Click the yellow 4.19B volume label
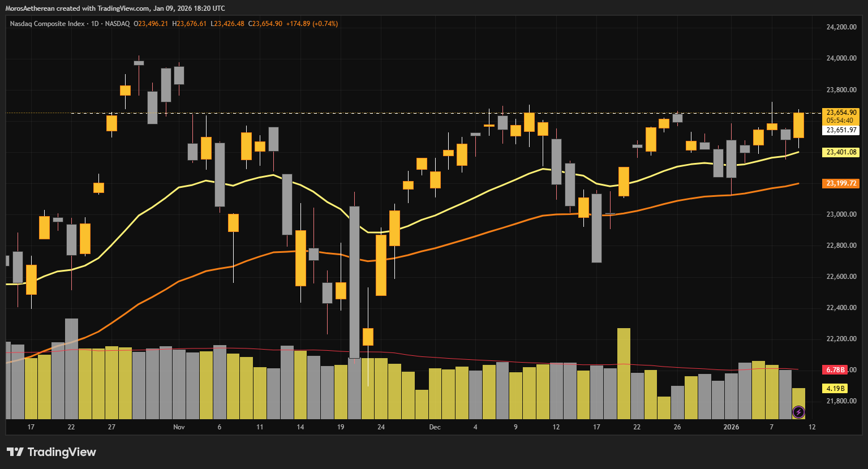This screenshot has height=469, width=868. coord(835,389)
